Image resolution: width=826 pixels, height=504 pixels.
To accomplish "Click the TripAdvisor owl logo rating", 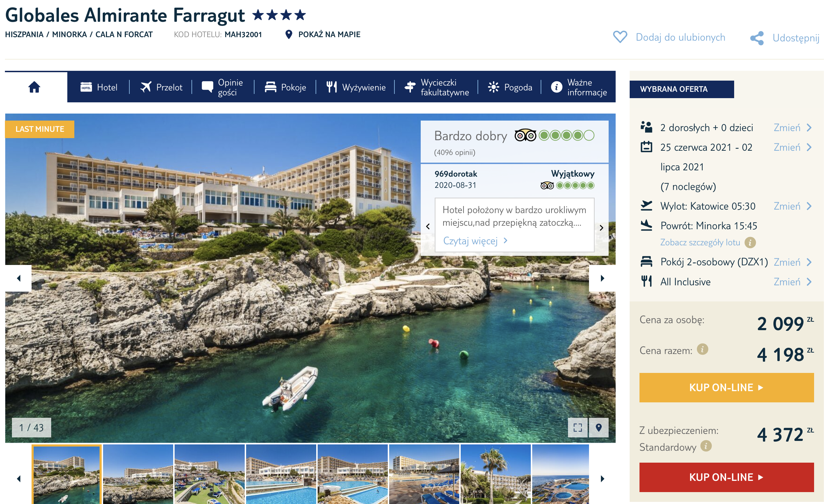I will [x=525, y=135].
